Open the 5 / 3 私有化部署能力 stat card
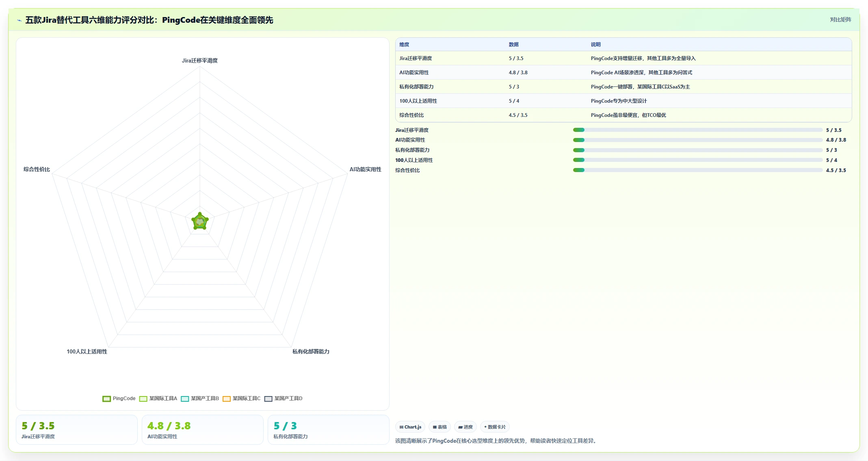Screen dimensions: 868x461 [x=329, y=430]
